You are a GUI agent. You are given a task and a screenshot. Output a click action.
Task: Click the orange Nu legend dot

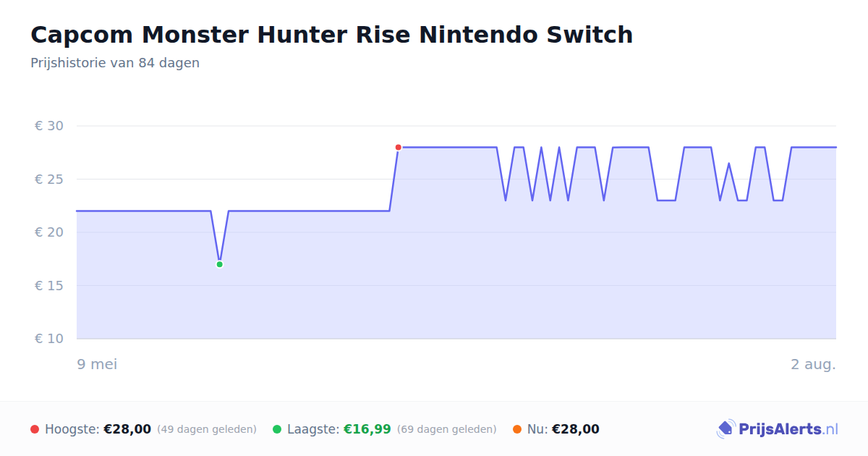(x=517, y=429)
